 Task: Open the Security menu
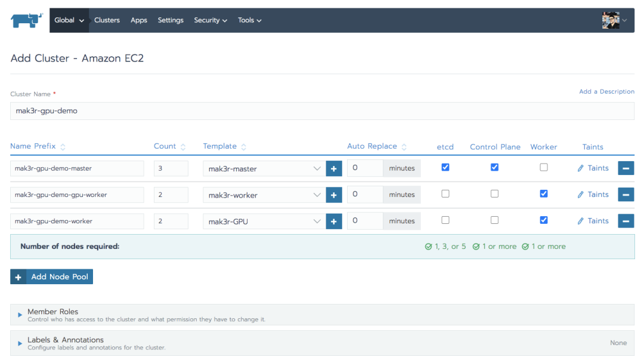tap(210, 20)
